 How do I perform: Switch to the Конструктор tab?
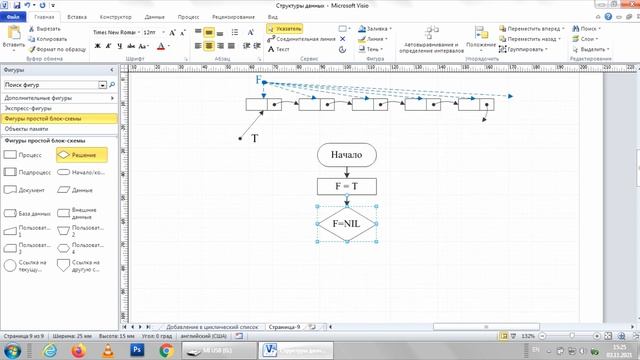(116, 17)
